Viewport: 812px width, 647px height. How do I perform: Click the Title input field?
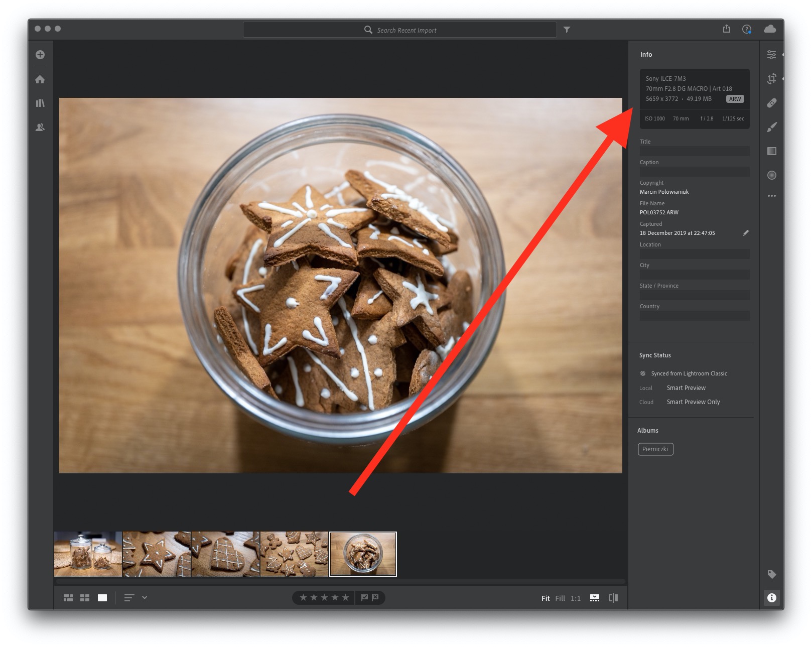[695, 151]
